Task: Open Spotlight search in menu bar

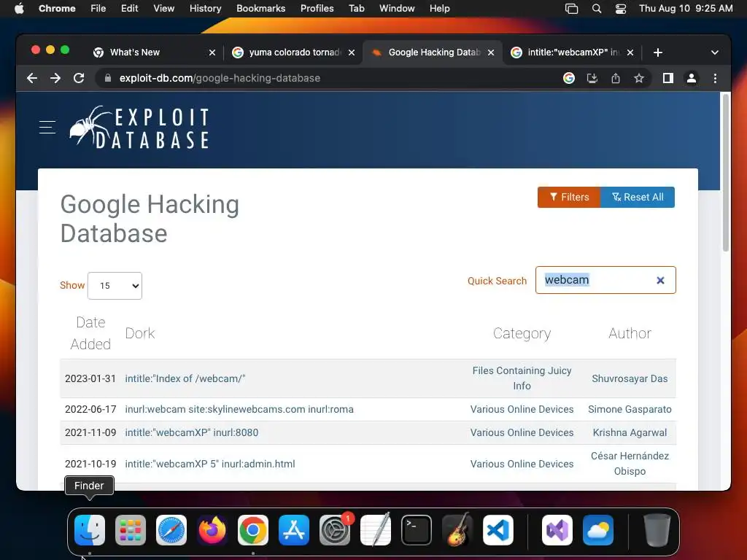Action: pos(597,9)
